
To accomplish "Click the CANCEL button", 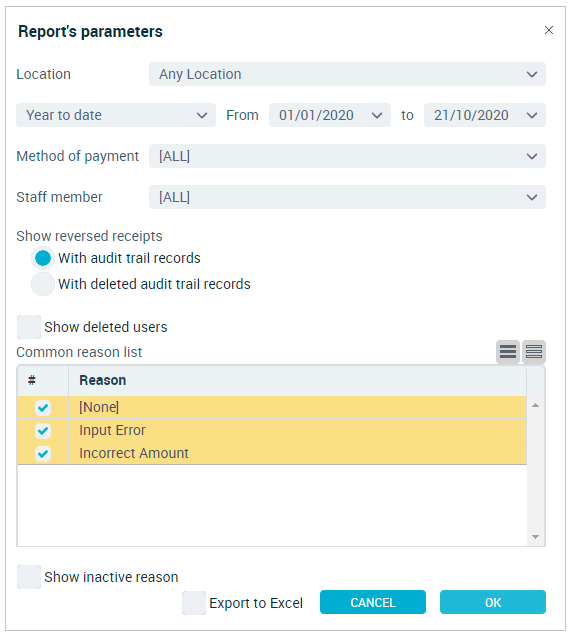I will tap(373, 602).
